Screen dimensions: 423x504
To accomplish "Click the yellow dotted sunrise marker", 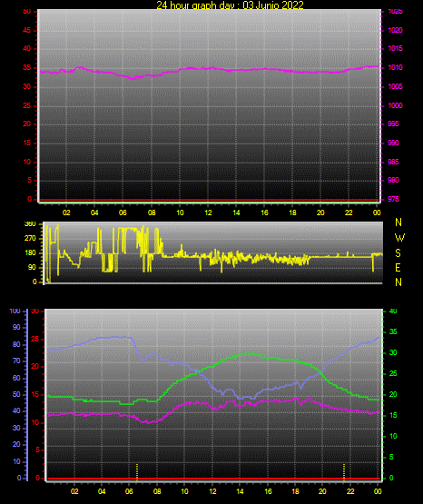I will click(x=137, y=472).
